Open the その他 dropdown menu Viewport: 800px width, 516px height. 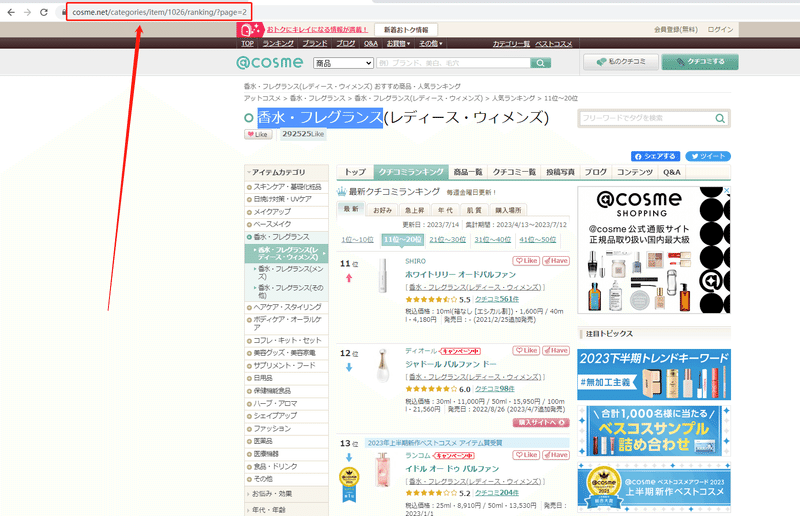click(431, 44)
